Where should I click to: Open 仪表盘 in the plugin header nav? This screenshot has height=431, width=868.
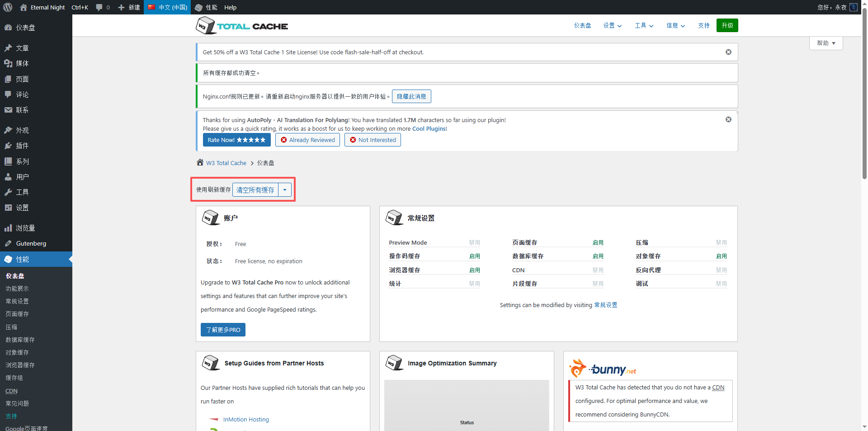point(583,26)
